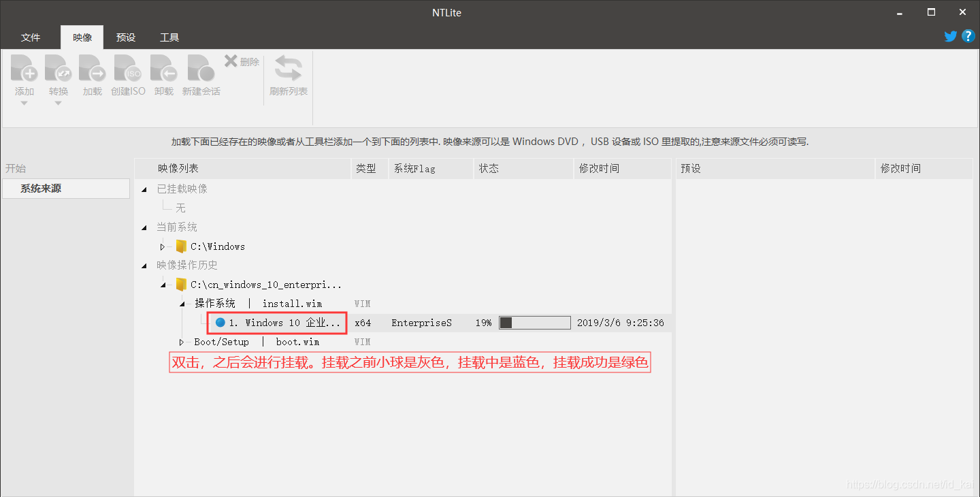
Task: Select 系统来源 in the left sidebar
Action: pos(66,189)
